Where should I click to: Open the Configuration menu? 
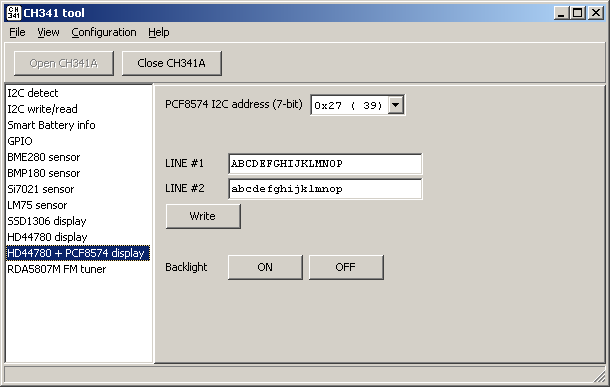click(x=104, y=32)
